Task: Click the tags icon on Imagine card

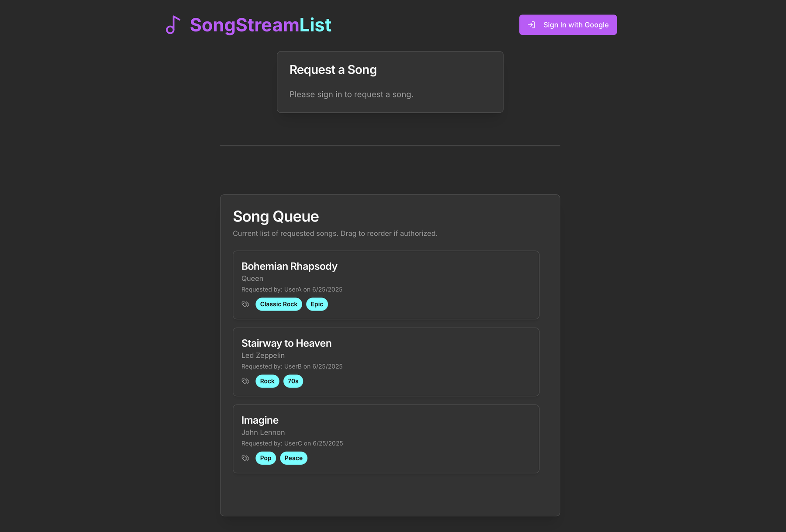Action: 245,458
